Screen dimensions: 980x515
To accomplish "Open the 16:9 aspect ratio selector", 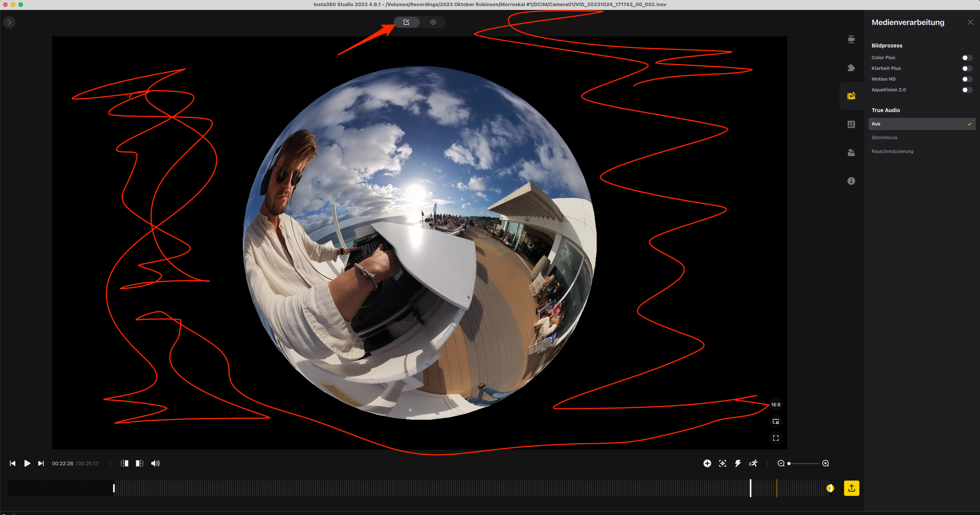I will point(775,404).
